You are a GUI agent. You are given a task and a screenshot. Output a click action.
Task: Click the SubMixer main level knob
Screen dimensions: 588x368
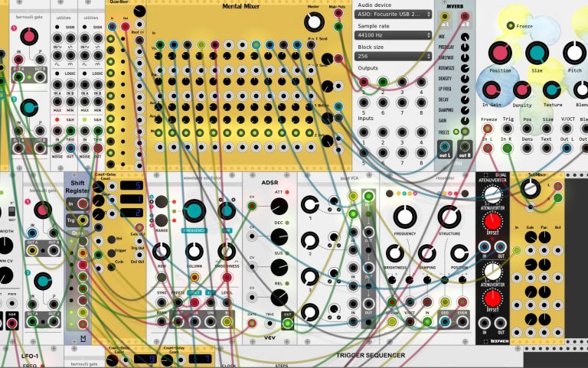(531, 188)
